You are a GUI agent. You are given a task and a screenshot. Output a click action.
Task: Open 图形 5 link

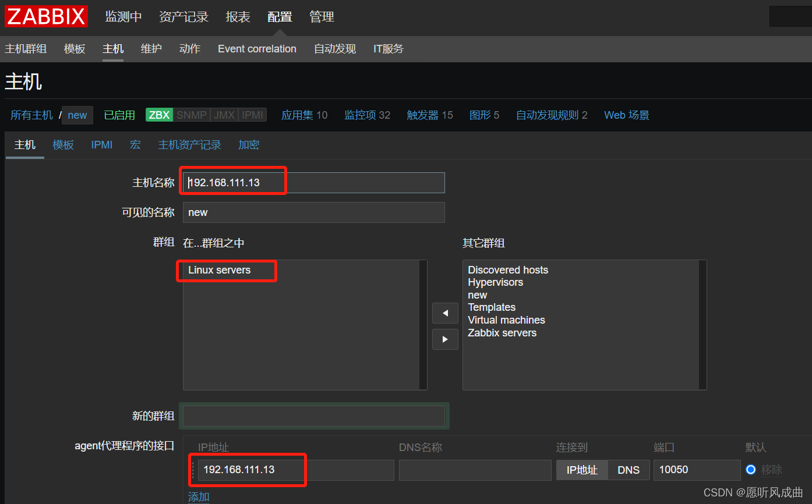tap(485, 115)
